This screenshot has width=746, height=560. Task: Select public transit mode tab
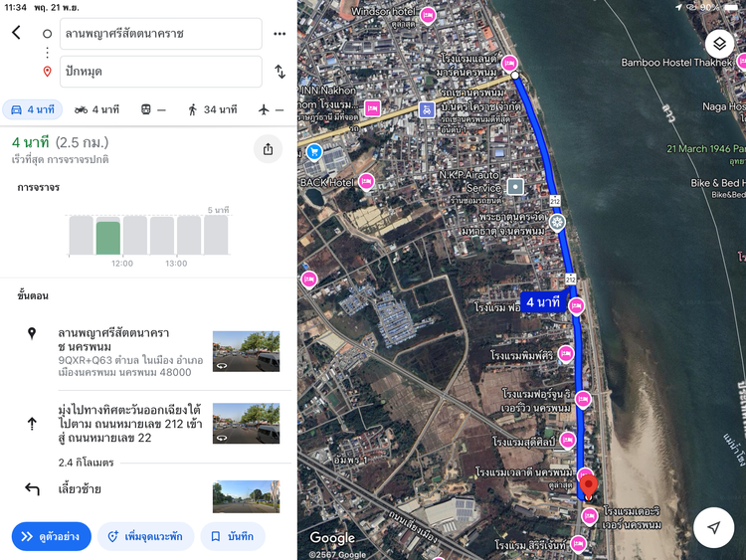coord(153,109)
